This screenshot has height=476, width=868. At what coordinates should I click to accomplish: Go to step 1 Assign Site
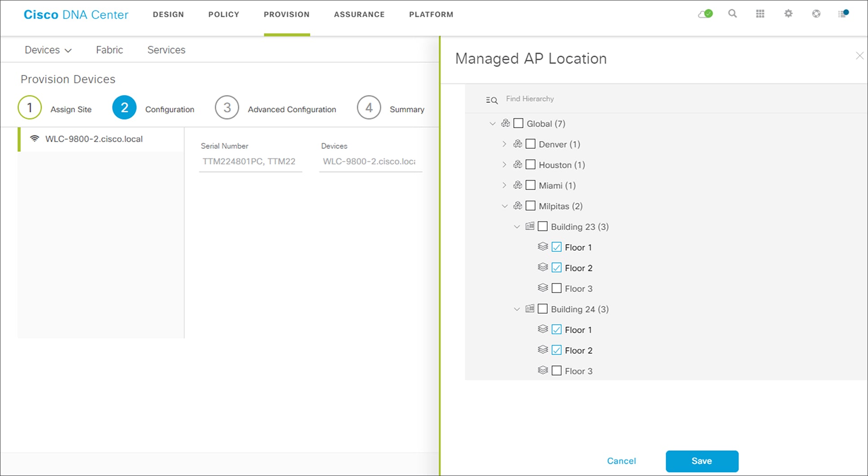click(x=55, y=108)
